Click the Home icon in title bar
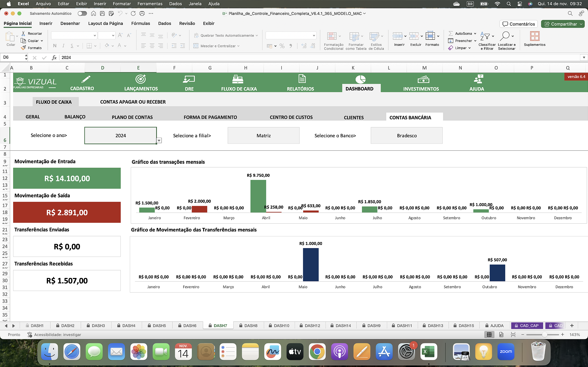Viewport: 588px width, 367px height. pyautogui.click(x=93, y=13)
